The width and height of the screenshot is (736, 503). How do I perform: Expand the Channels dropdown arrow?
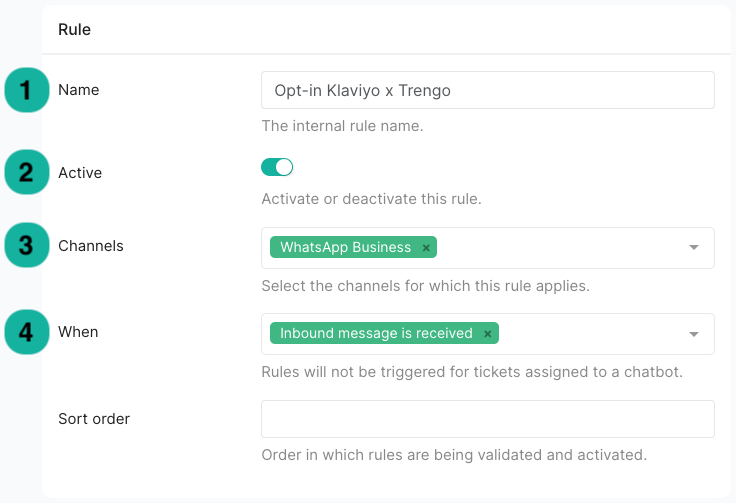pos(694,247)
